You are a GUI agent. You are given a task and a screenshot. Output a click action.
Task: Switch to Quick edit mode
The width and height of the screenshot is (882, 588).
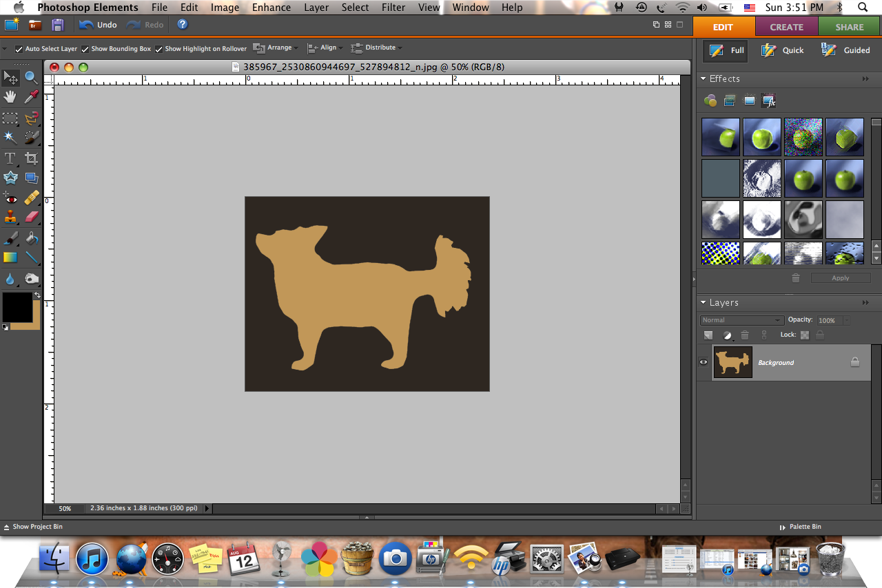click(x=783, y=50)
